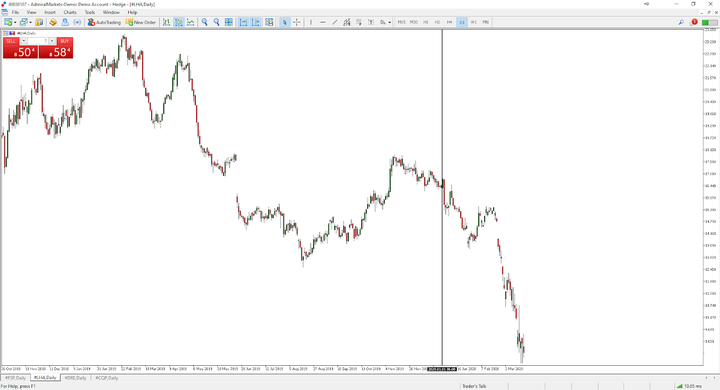Open the File menu
Viewport: 720px width, 390px height.
tap(15, 12)
